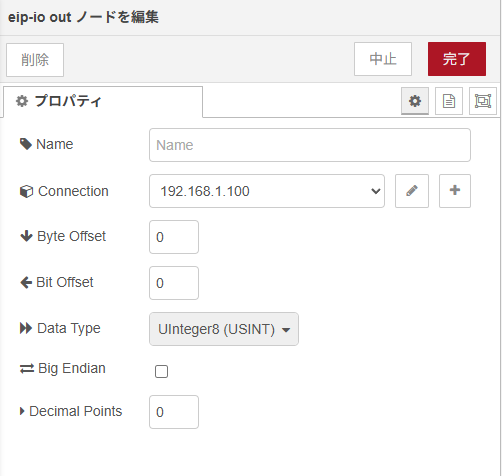Edit connection with pencil icon

pyautogui.click(x=412, y=191)
